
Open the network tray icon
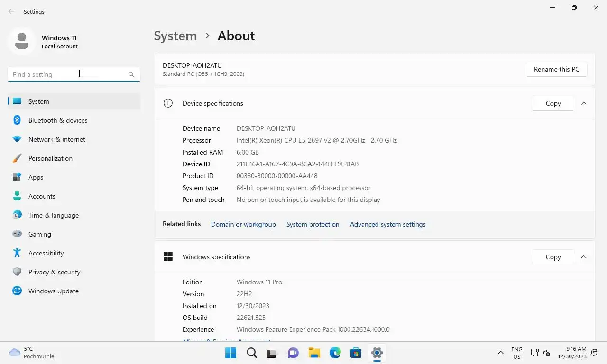(534, 353)
